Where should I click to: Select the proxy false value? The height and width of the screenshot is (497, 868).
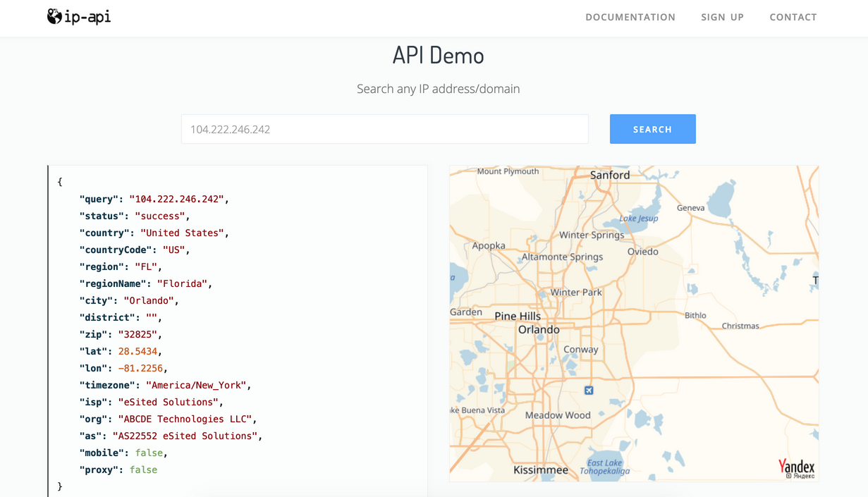[143, 470]
